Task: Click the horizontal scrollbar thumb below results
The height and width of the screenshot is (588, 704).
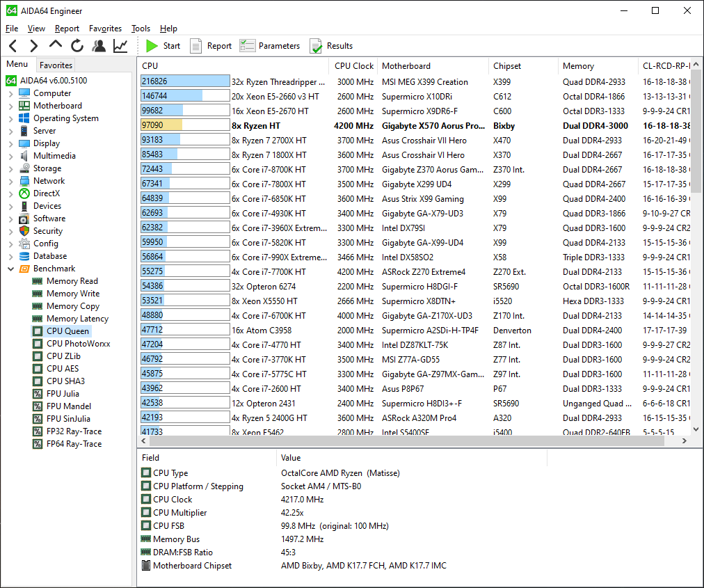Action: click(x=407, y=441)
